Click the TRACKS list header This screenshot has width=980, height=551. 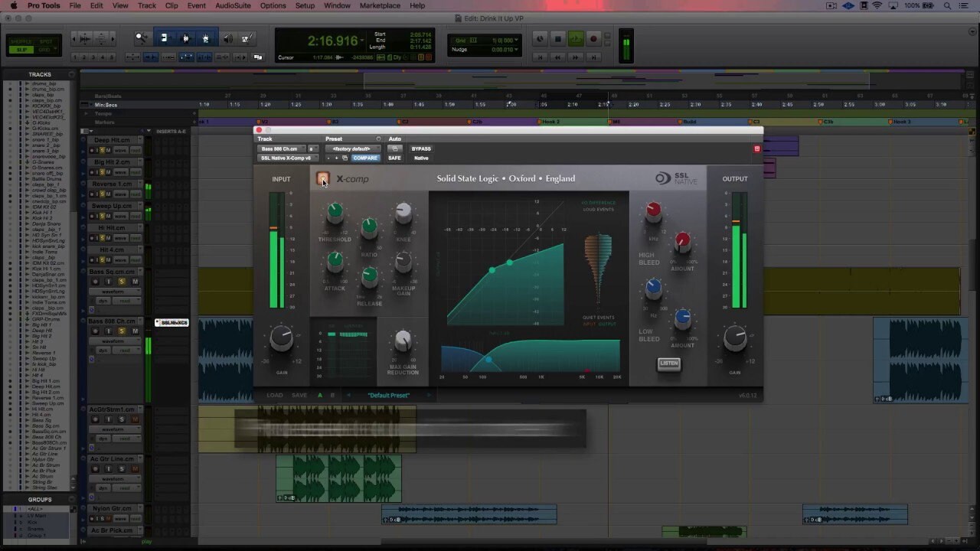coord(40,74)
